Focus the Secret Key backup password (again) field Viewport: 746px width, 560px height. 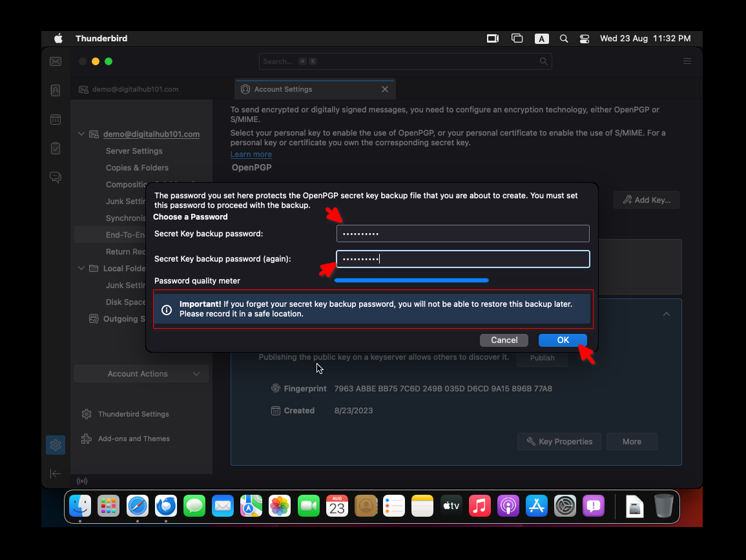tap(463, 259)
